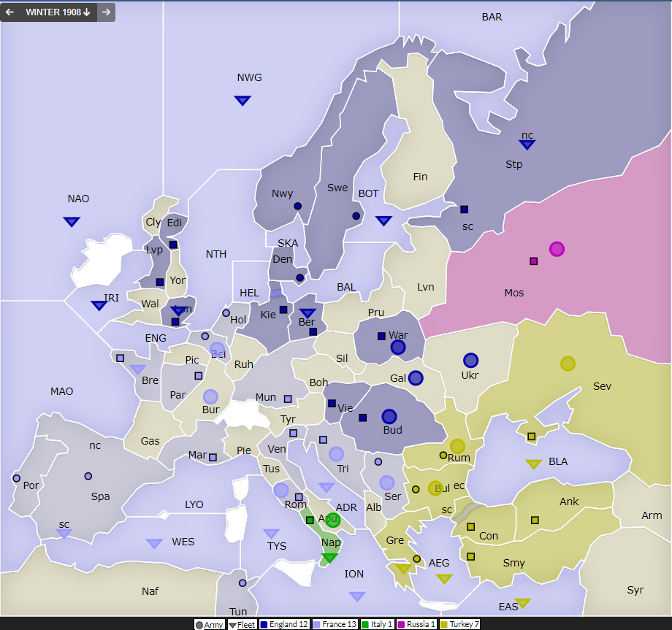Select the English fleet in Lon
This screenshot has height=630, width=672.
178,311
